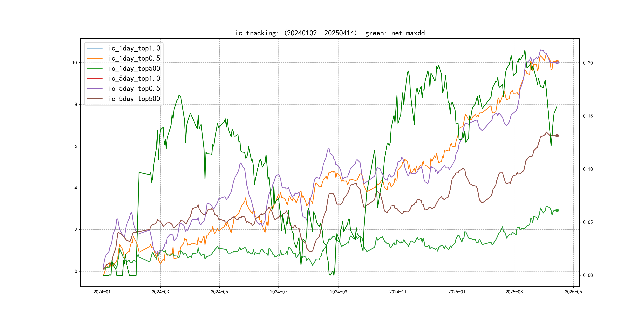Click the blue legend line swatch
644x322 pixels.
[95, 48]
